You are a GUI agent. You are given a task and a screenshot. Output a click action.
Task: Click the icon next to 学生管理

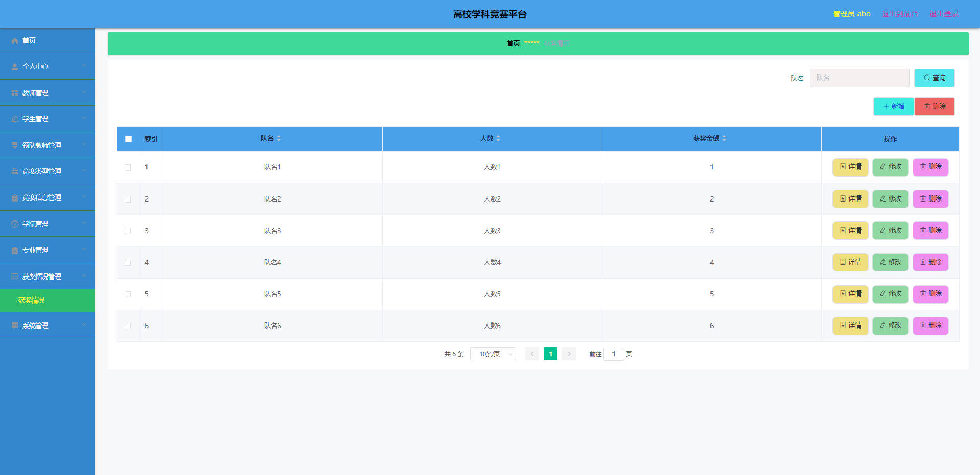point(15,119)
